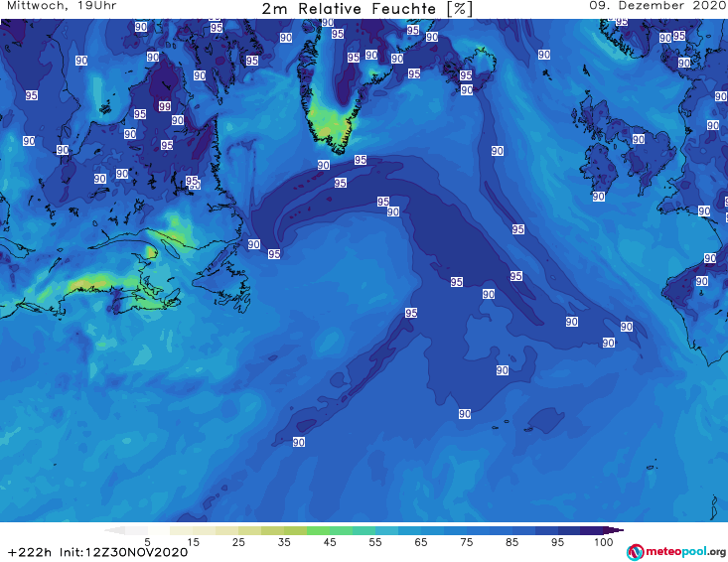Click the color scale tick label "65"
The width and height of the screenshot is (728, 562).
(x=421, y=541)
